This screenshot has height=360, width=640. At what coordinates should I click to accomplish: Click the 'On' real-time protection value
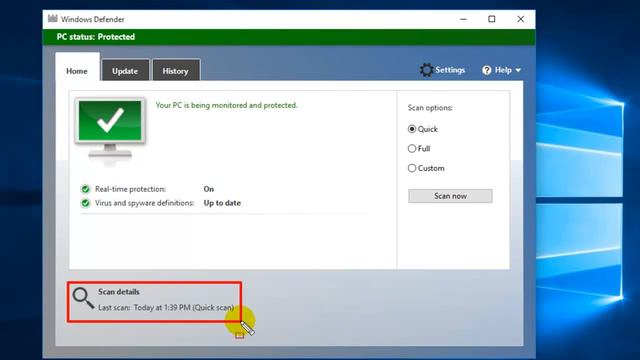209,189
